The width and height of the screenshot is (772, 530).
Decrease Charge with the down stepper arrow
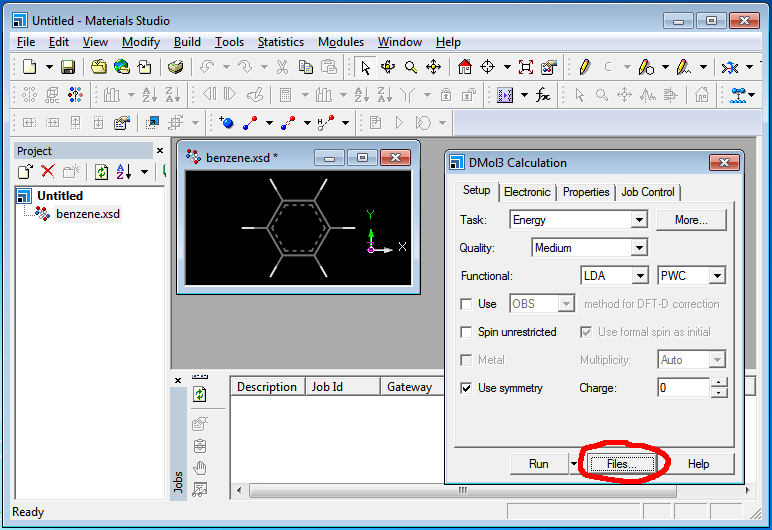pyautogui.click(x=719, y=393)
